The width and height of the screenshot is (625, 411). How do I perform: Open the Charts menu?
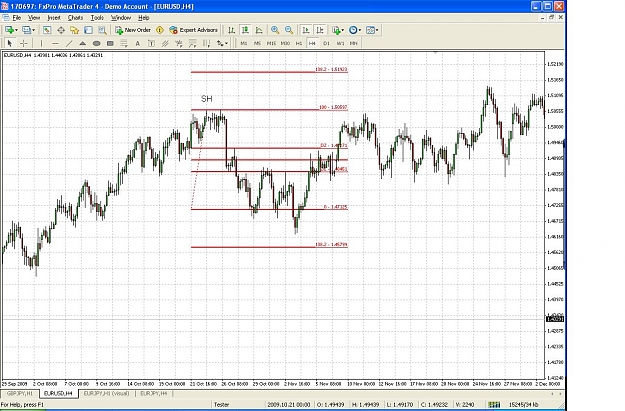point(75,18)
